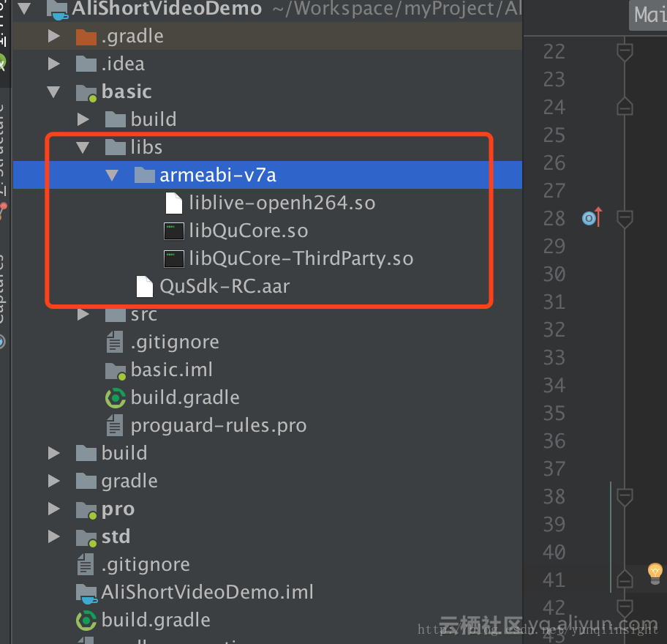Expand the gradle folder arrow
Screen dimensions: 667x644
(54, 481)
